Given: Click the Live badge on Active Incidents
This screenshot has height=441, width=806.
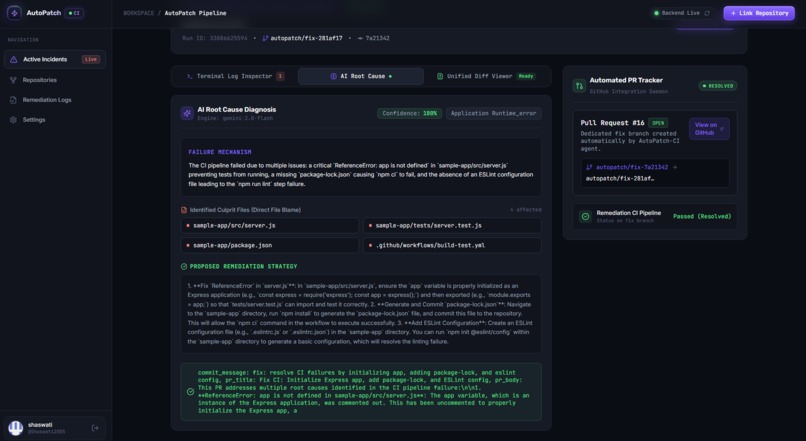Looking at the screenshot, I should click(x=91, y=59).
